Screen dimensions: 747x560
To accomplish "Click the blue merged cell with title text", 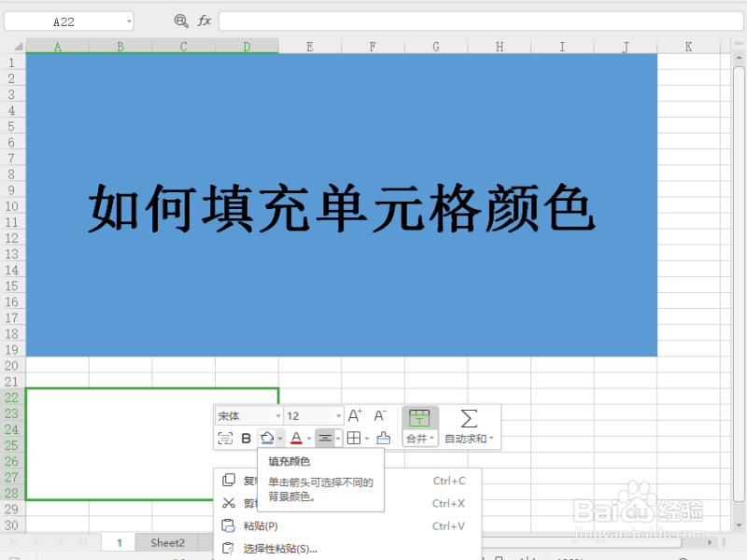I will pos(342,205).
